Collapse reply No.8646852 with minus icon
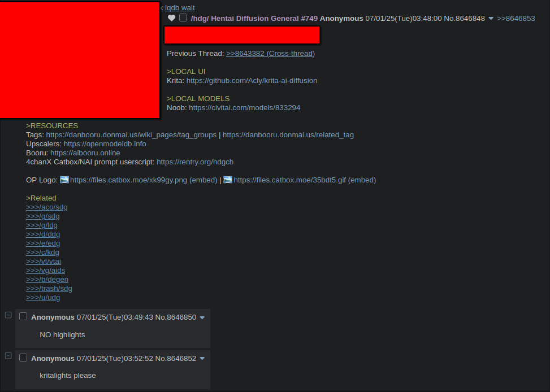550x392 pixels. tap(8, 355)
